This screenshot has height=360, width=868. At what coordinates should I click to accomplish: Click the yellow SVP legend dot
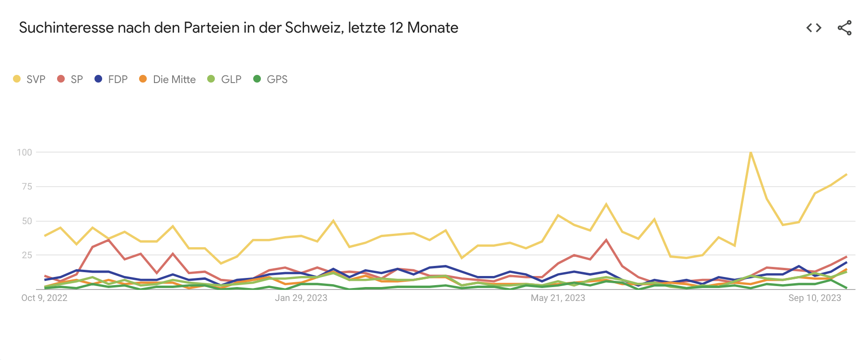click(x=17, y=79)
